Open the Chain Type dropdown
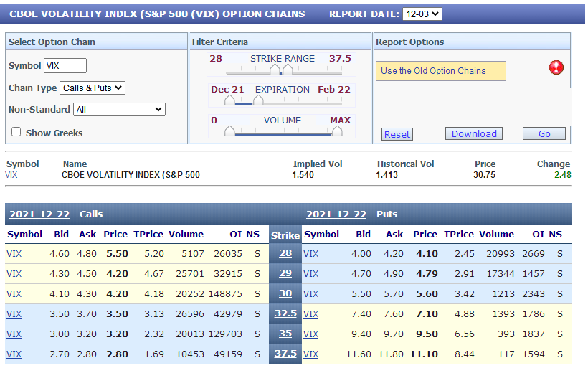Viewport: 588px width, 368px height. coord(93,88)
